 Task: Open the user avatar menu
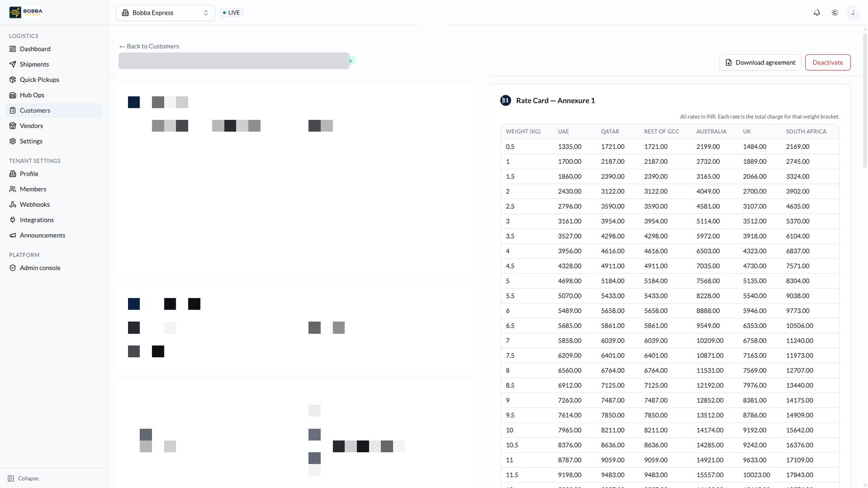[x=853, y=12]
